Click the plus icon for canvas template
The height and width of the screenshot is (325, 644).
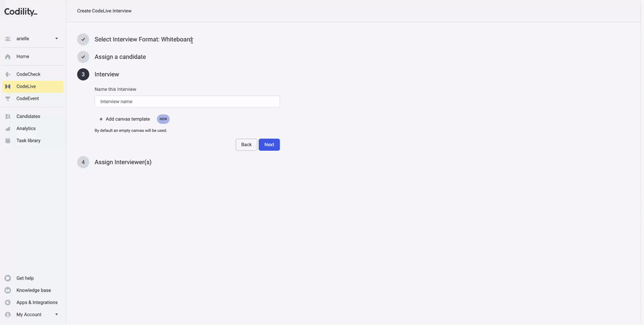click(101, 119)
